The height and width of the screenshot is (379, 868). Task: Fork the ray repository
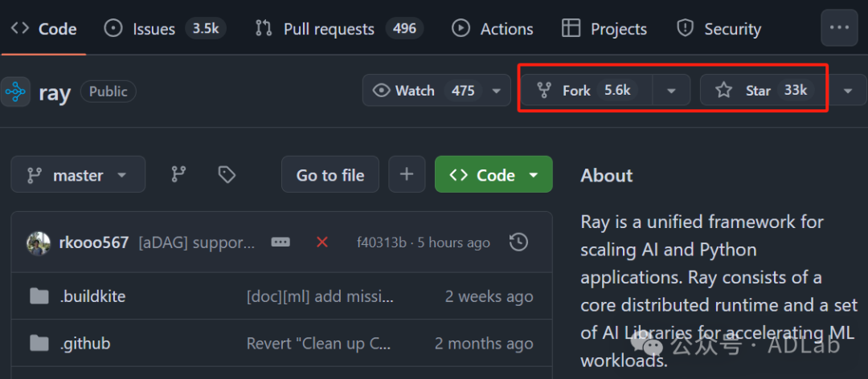(587, 90)
